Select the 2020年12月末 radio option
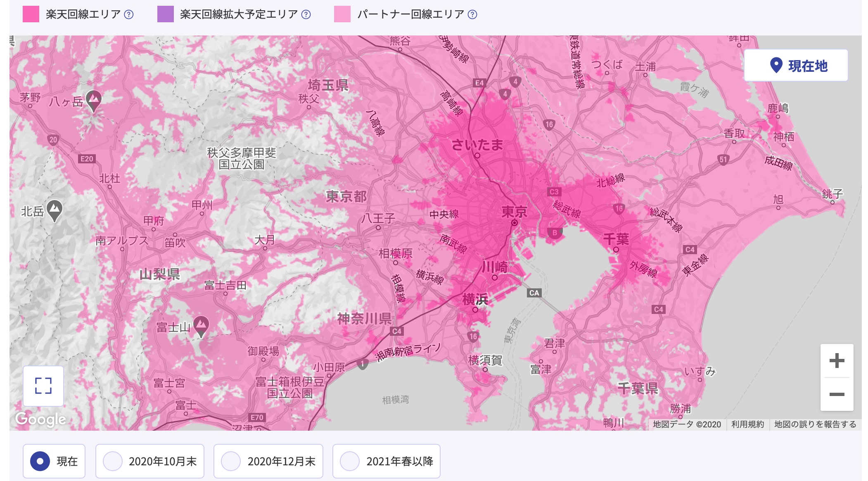The width and height of the screenshot is (868, 481). tap(268, 461)
